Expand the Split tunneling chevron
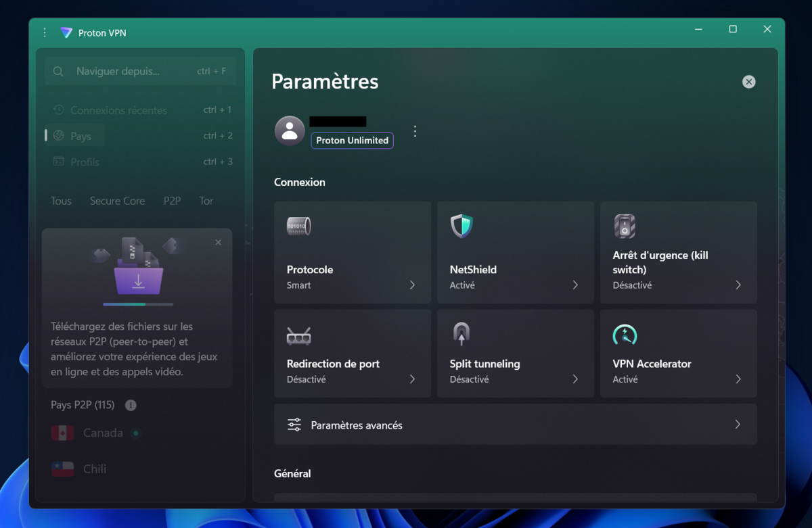Screen dimensions: 812x528 click(x=575, y=379)
